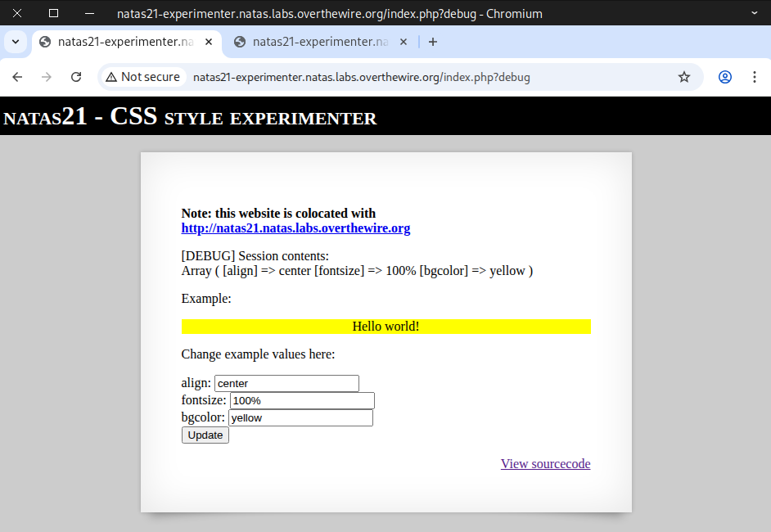Screen dimensions: 771x532
Task: Switch to the second natas21-experimenter tab
Action: tap(319, 42)
